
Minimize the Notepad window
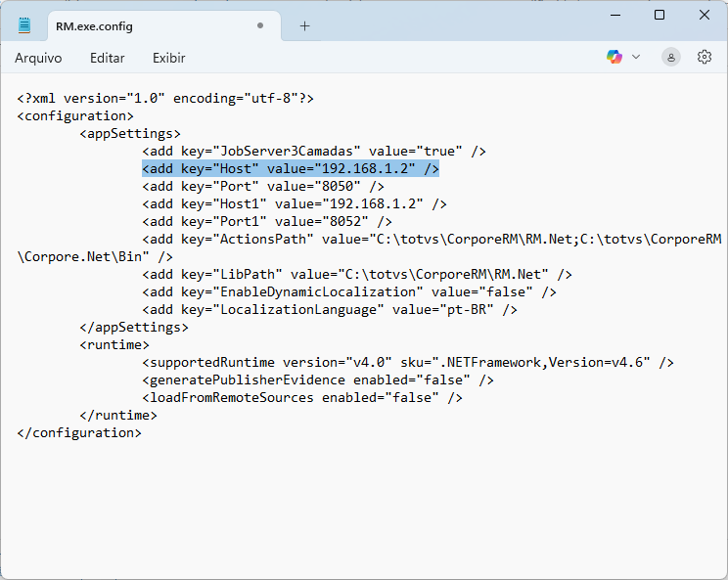click(x=615, y=15)
